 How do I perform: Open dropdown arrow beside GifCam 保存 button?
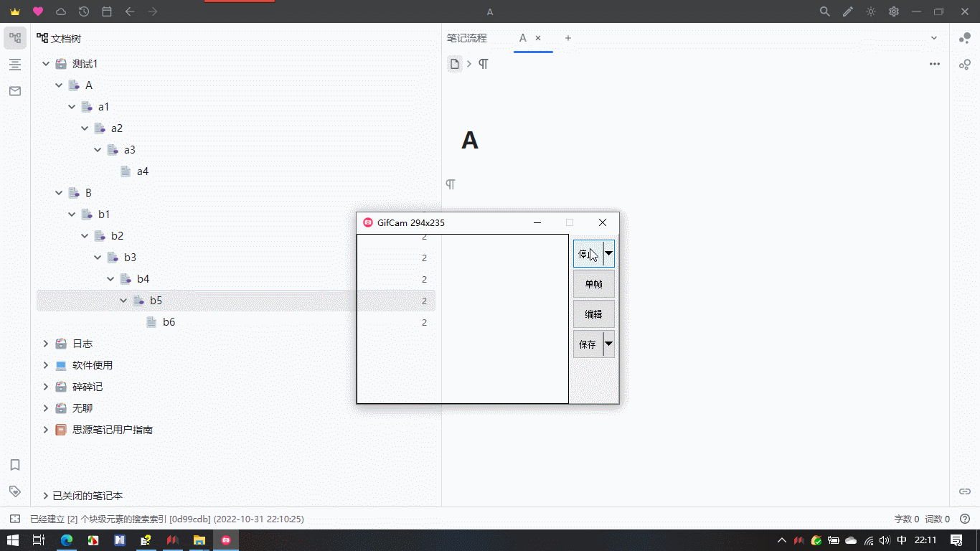(609, 344)
